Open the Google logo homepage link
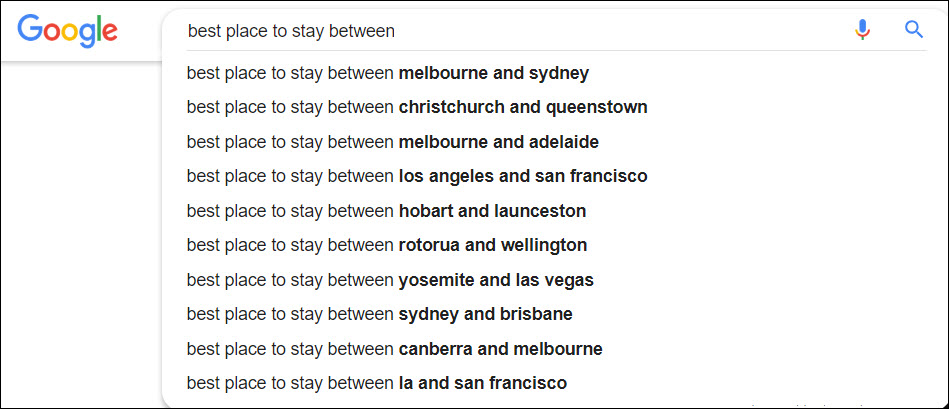The width and height of the screenshot is (949, 409). click(x=67, y=30)
